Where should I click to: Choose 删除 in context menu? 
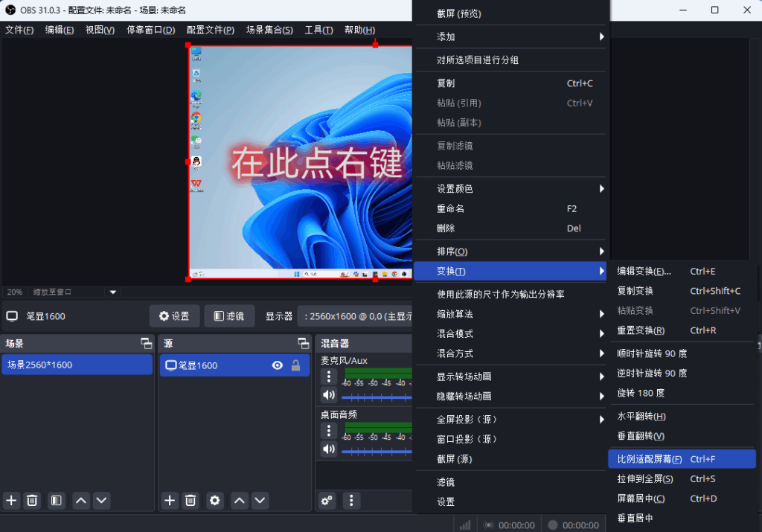510,228
